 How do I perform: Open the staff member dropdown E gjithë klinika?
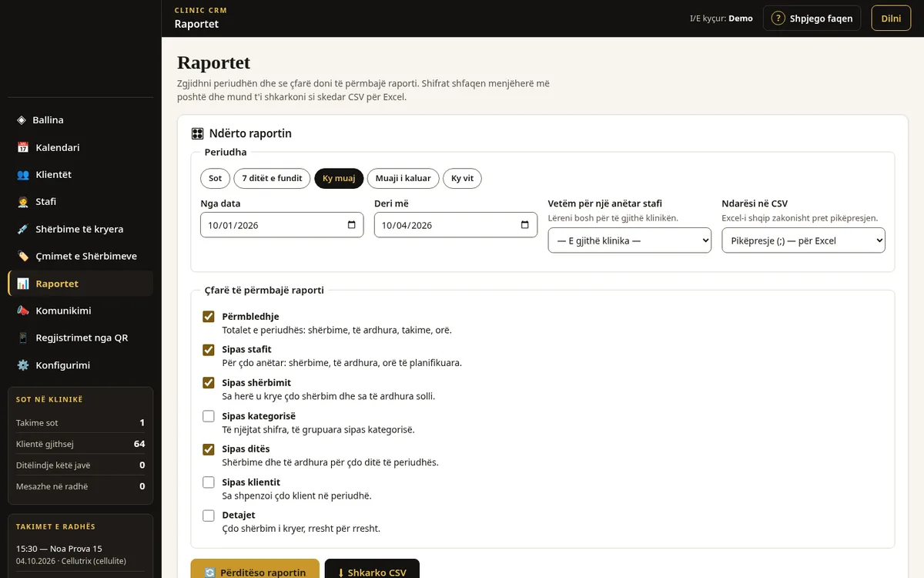click(x=629, y=240)
